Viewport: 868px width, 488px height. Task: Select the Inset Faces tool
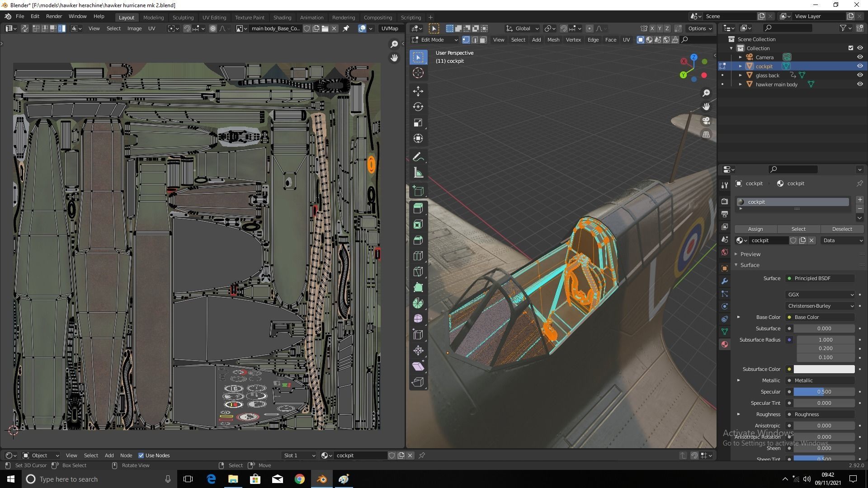(x=418, y=225)
